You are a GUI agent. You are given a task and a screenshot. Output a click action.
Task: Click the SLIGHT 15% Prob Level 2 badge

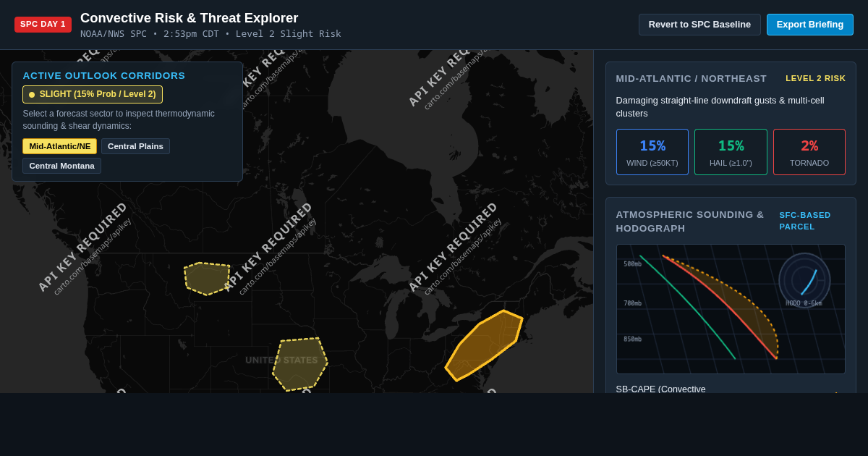(x=93, y=95)
